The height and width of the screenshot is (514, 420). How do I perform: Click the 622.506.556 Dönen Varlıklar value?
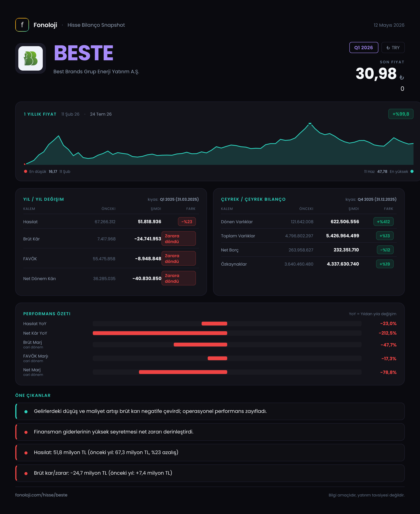345,222
